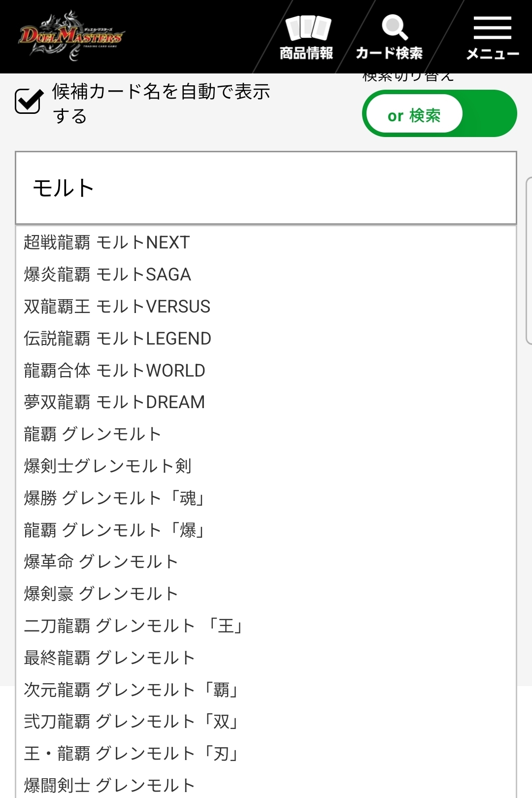Select suggestion 双龍覇王 モルトVERSUS
Screen dimensions: 532x798
click(x=117, y=307)
